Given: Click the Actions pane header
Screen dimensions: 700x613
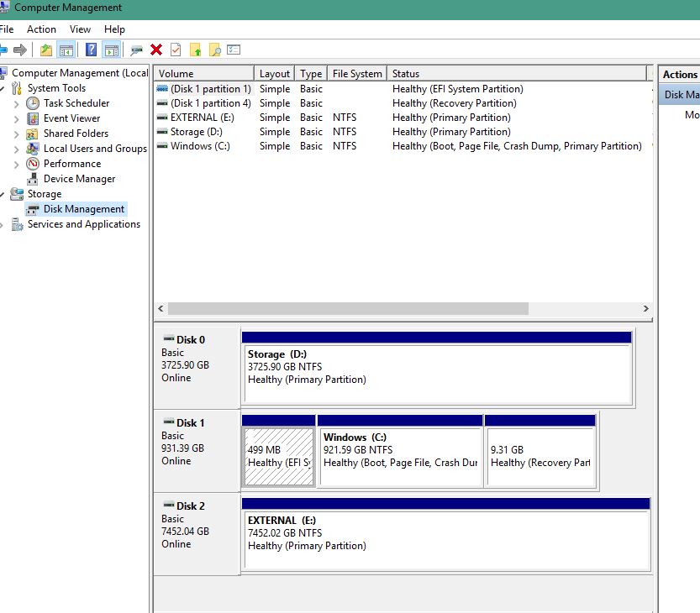Looking at the screenshot, I should coord(680,75).
